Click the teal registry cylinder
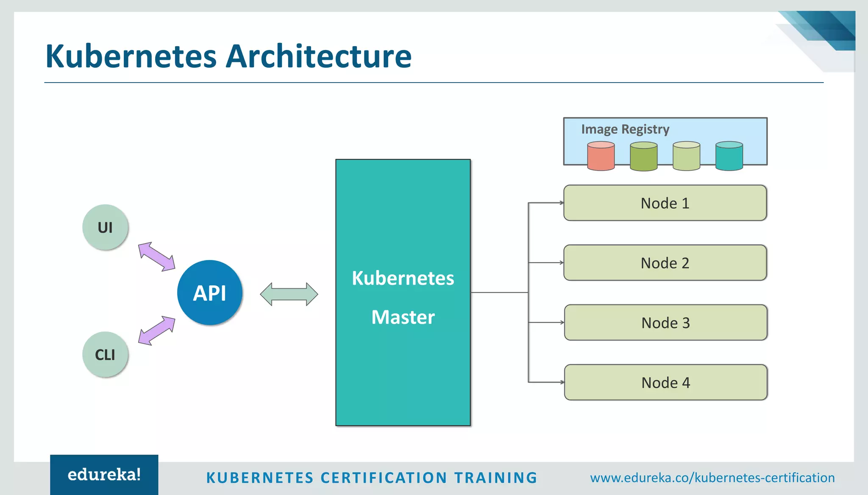The width and height of the screenshot is (868, 495). pyautogui.click(x=729, y=156)
